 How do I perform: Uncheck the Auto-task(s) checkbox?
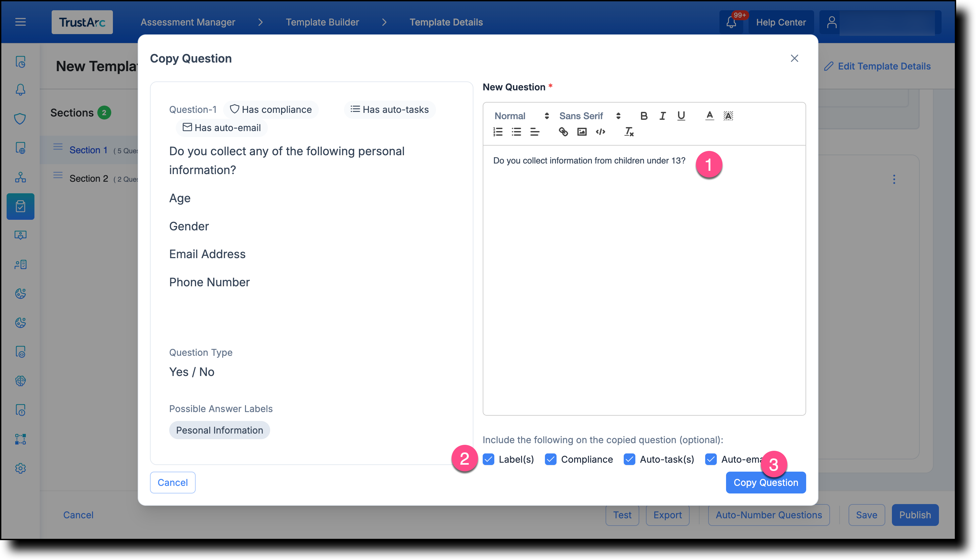(629, 459)
